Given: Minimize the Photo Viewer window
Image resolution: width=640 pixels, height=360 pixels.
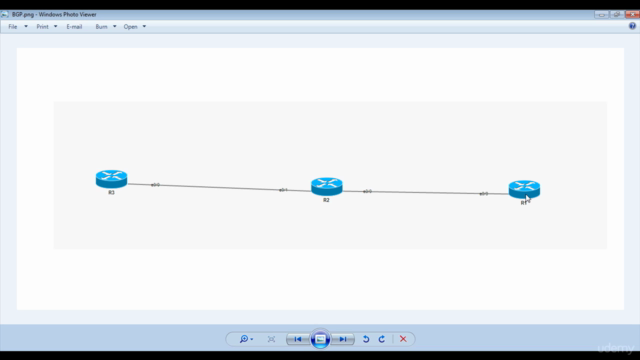Looking at the screenshot, I should (x=601, y=14).
